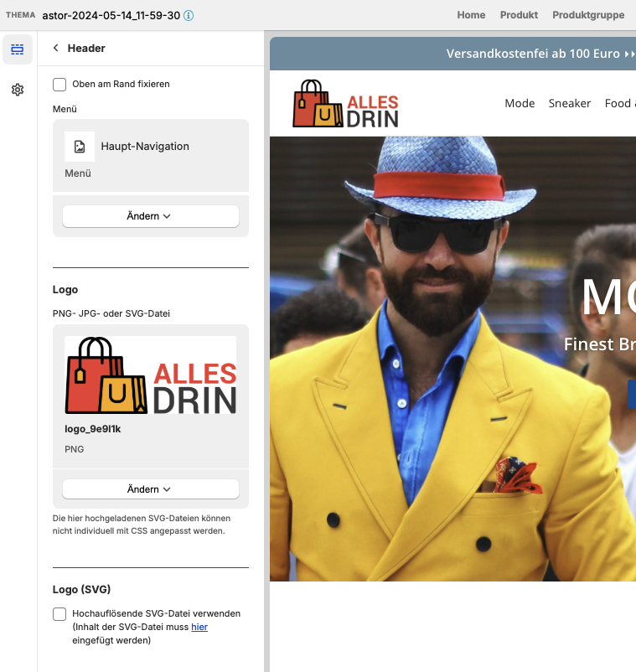636x672 pixels.
Task: Open the Ändern dropdown for the logo
Action: (151, 489)
